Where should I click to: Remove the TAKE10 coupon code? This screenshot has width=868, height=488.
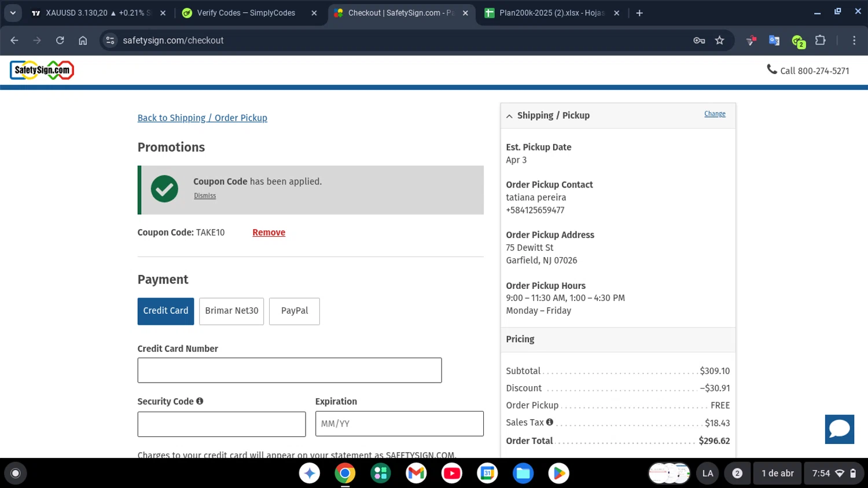click(x=269, y=232)
